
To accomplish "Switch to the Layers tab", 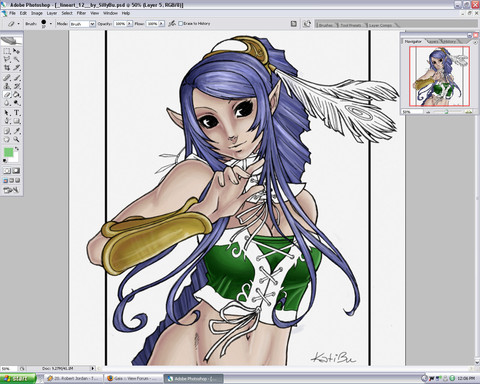I will coord(433,42).
